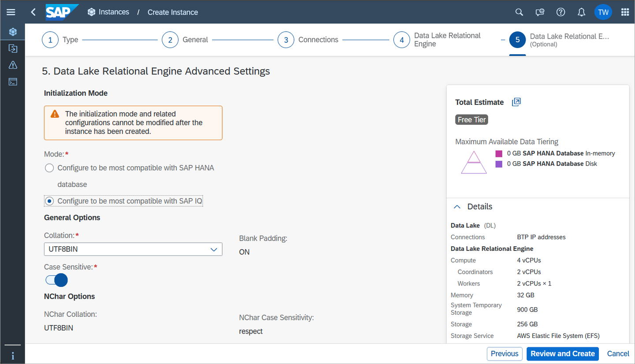
Task: Click the Storage '256 GB' value
Action: pyautogui.click(x=527, y=324)
